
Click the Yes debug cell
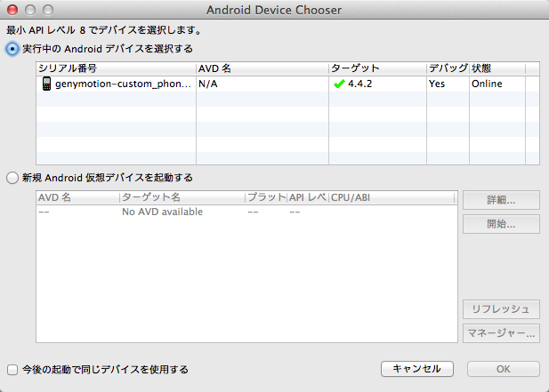coord(448,84)
